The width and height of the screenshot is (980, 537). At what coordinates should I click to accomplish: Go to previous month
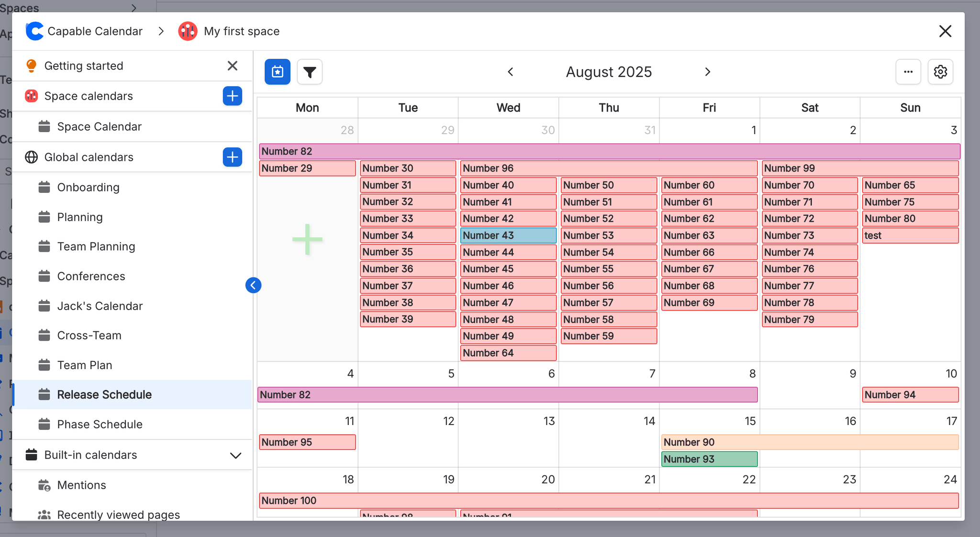[x=510, y=72]
